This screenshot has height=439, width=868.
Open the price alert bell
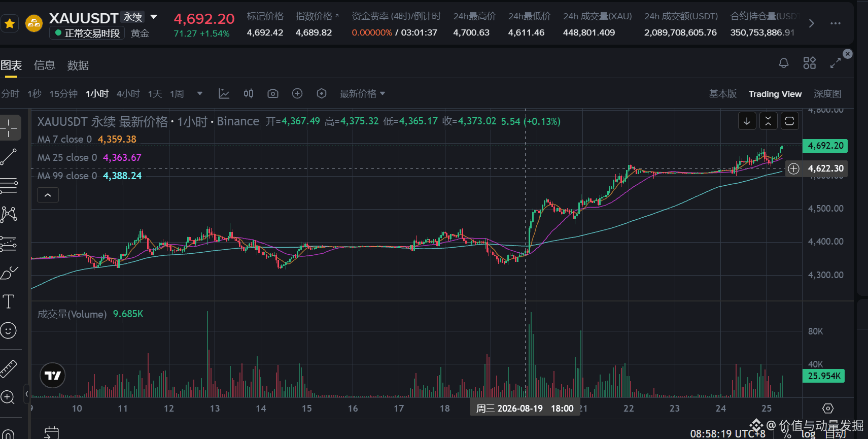tap(784, 63)
